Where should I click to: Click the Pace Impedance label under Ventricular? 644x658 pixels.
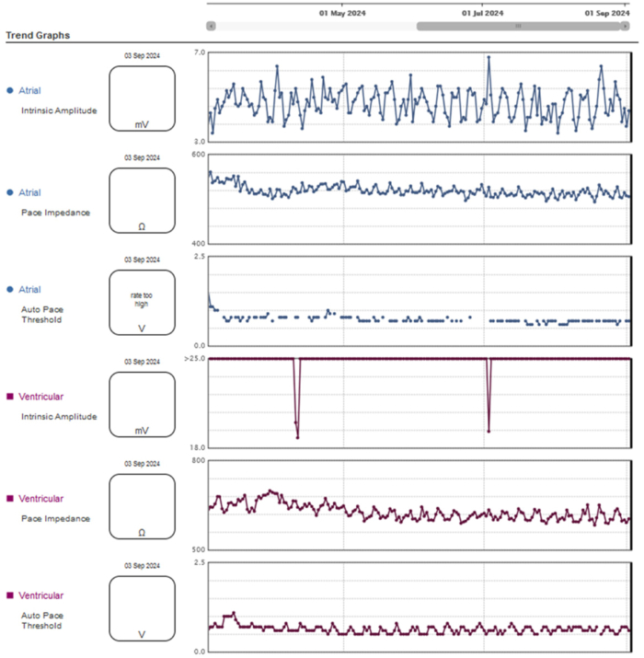[x=56, y=519]
